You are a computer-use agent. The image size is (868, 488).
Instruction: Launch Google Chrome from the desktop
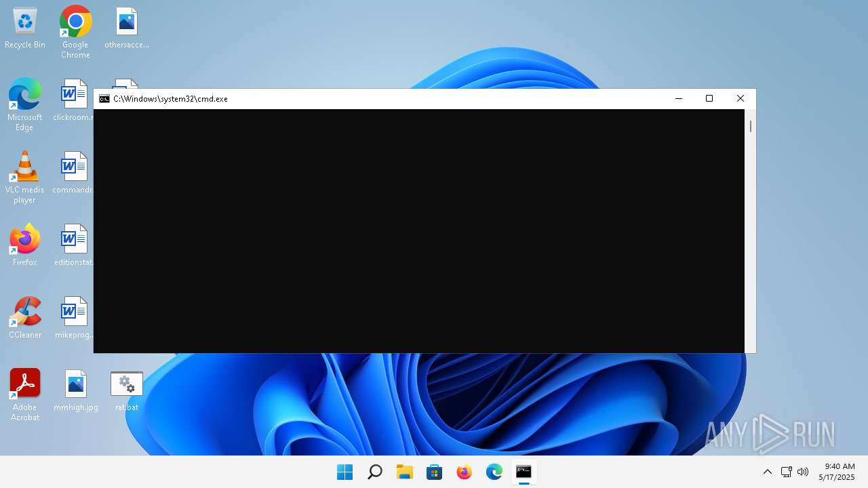pyautogui.click(x=75, y=32)
